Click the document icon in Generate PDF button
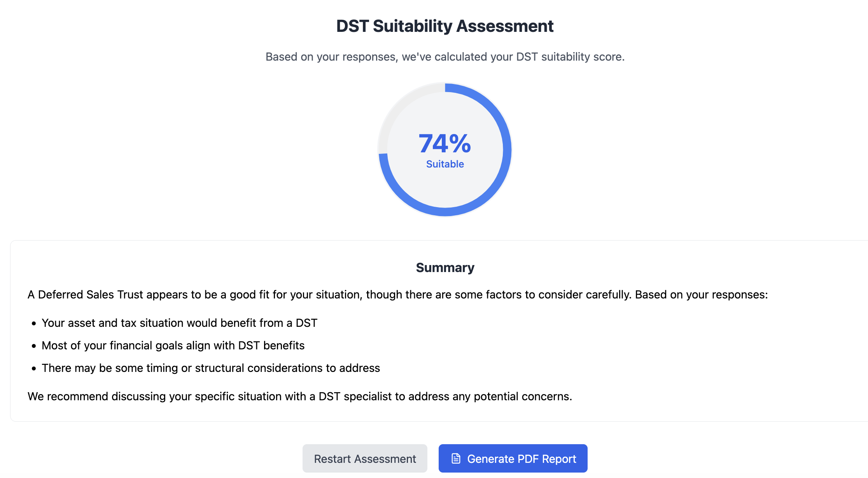The height and width of the screenshot is (478, 868). (456, 459)
